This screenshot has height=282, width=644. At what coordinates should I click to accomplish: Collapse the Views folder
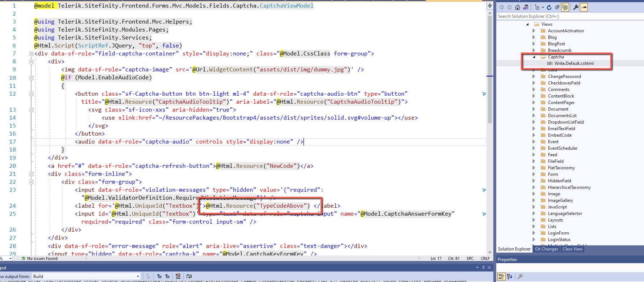pos(527,24)
